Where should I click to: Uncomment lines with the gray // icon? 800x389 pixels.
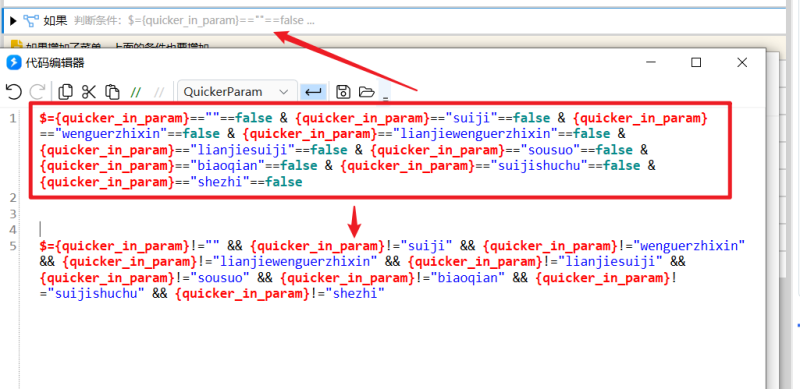coord(159,92)
